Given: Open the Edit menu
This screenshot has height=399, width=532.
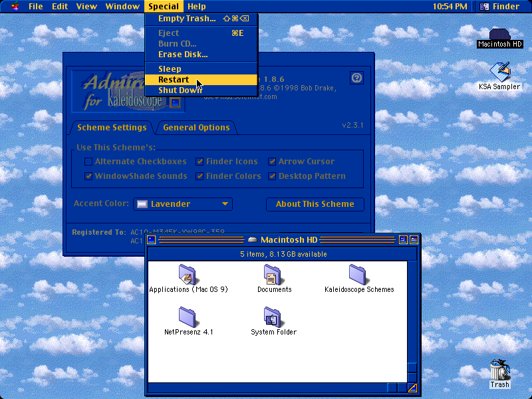Looking at the screenshot, I should (60, 7).
